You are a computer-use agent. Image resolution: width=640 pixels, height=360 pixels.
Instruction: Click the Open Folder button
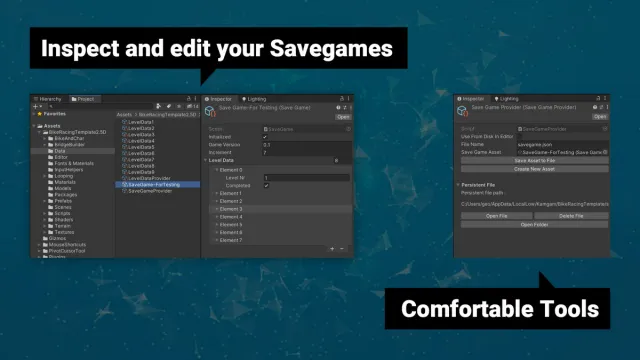coord(535,224)
